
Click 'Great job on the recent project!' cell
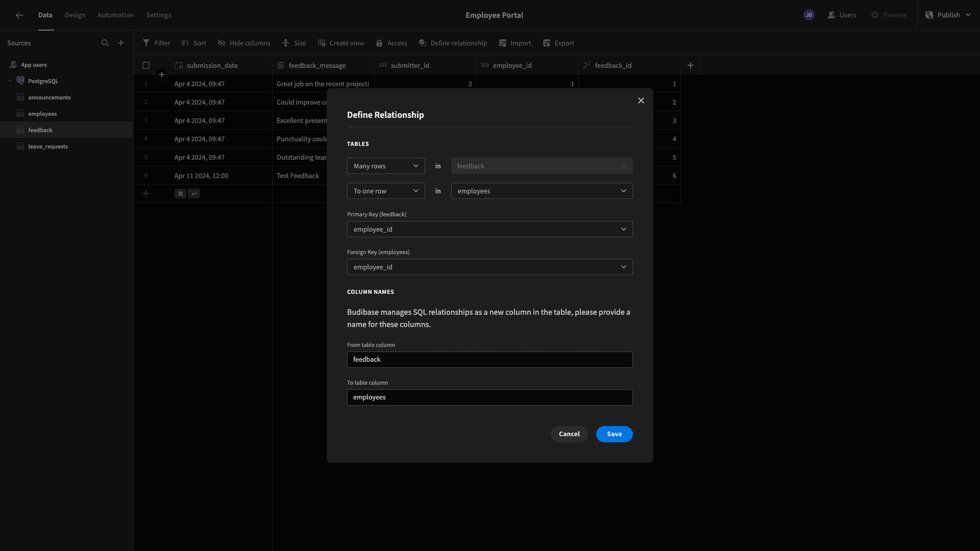tap(323, 84)
